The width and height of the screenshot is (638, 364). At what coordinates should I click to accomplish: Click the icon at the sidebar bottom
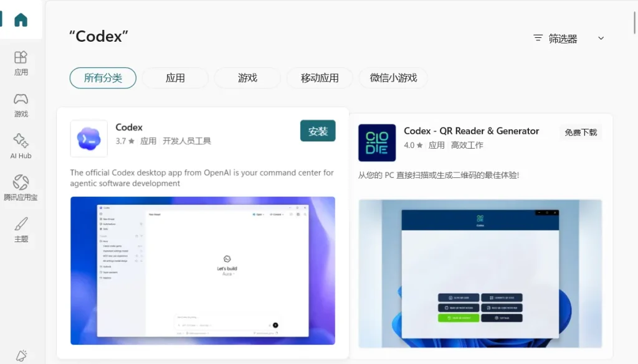point(21,356)
